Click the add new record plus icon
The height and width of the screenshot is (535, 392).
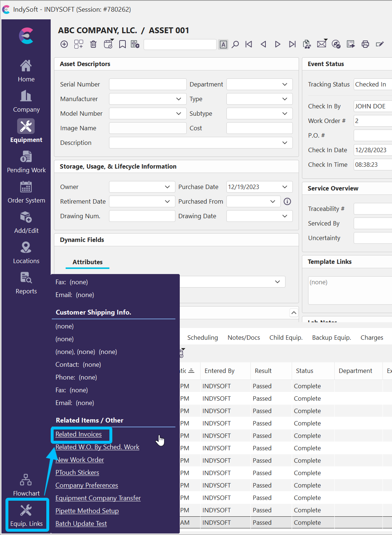(64, 44)
